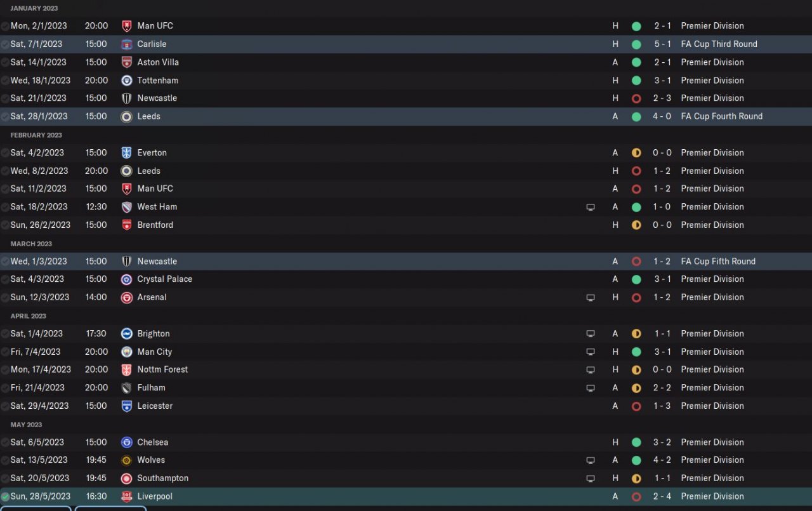
Task: Click the Tottenham club badge icon
Action: click(126, 81)
